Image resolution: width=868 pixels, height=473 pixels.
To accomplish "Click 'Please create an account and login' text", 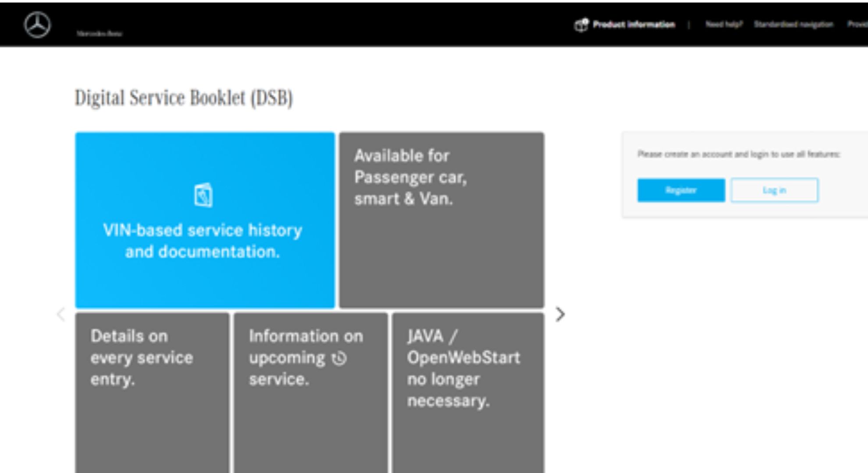I will (x=739, y=154).
